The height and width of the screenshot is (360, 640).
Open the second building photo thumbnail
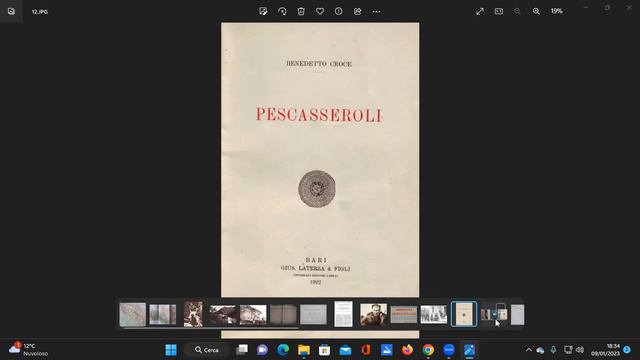tap(253, 315)
